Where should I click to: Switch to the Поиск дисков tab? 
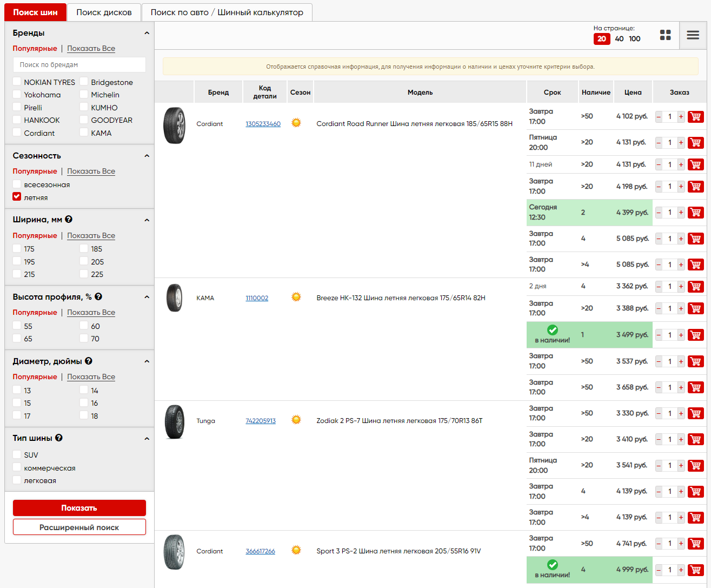pos(104,12)
